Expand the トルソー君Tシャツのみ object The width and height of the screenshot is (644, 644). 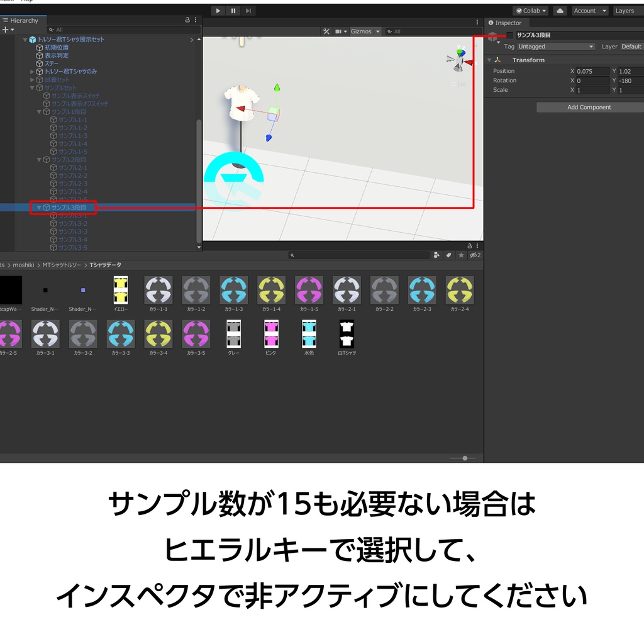32,72
